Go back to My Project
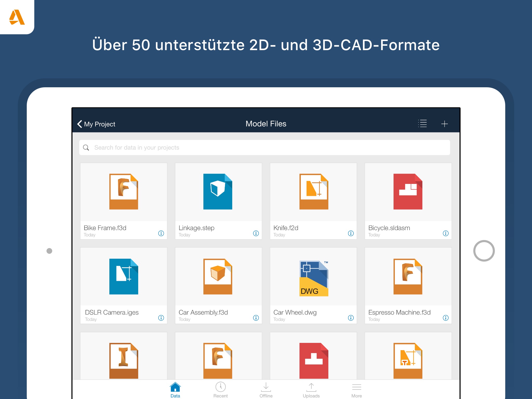 [x=96, y=124]
